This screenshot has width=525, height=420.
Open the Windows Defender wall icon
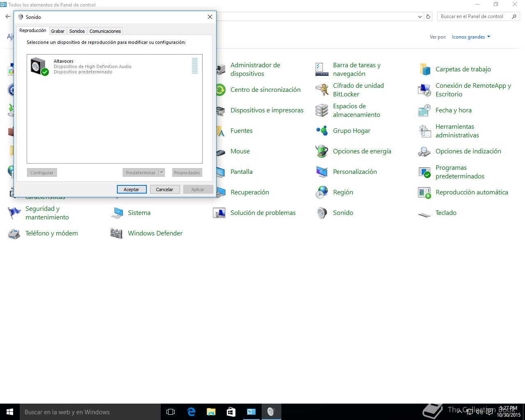(117, 233)
